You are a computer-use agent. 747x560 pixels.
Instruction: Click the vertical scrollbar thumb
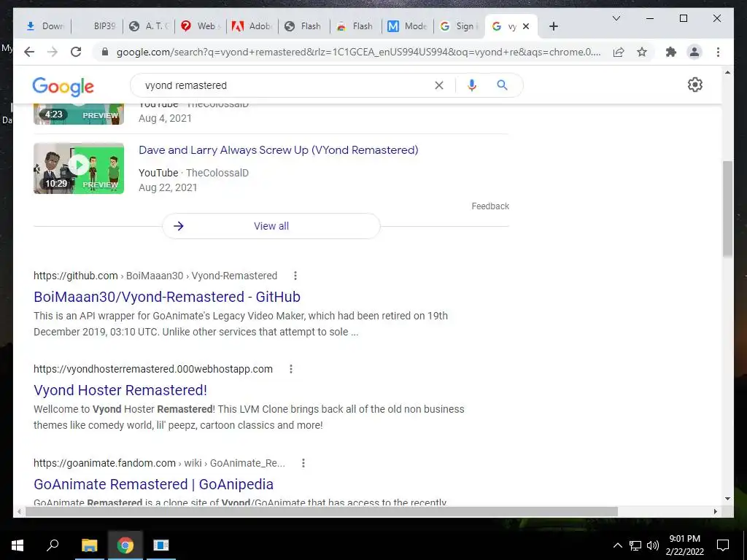(x=727, y=209)
